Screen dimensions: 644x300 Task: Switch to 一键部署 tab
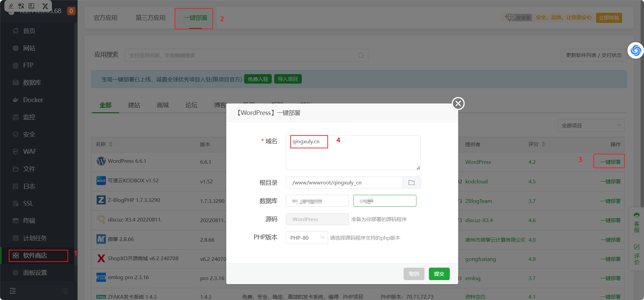point(196,18)
